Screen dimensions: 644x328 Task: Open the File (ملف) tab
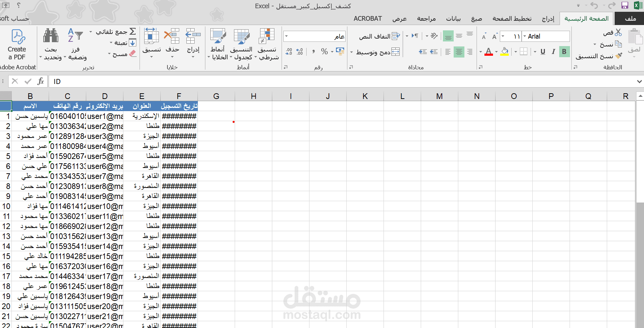click(x=630, y=19)
